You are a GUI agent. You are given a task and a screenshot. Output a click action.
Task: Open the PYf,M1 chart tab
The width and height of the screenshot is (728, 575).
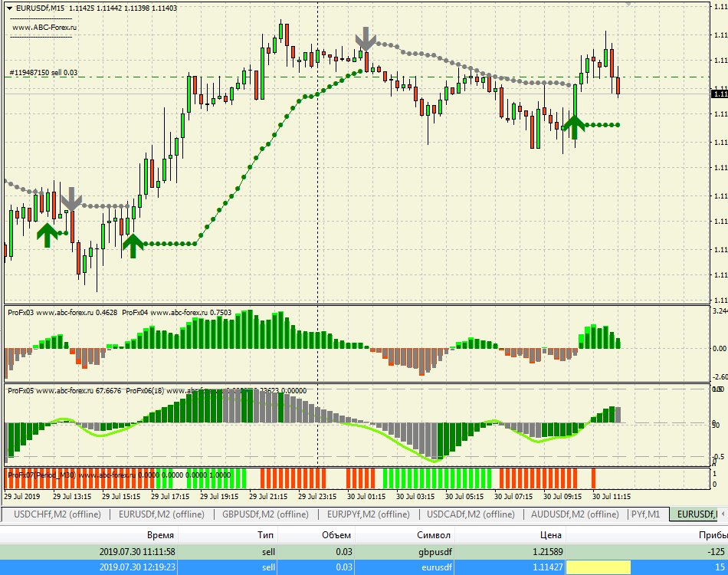(645, 514)
